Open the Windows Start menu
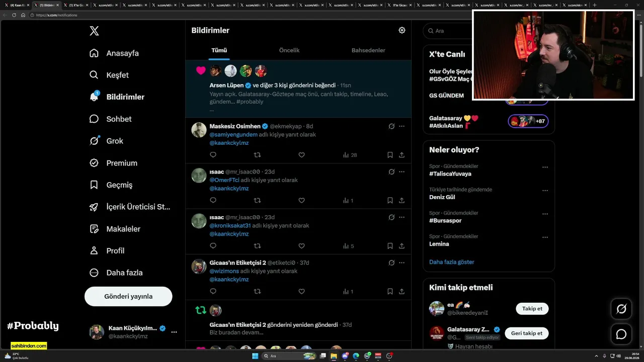644x362 pixels. coord(255,356)
